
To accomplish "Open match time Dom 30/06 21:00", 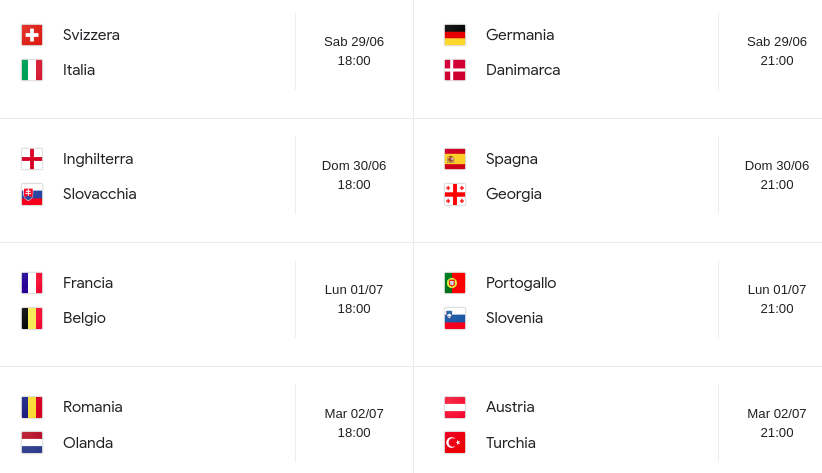I will [777, 175].
